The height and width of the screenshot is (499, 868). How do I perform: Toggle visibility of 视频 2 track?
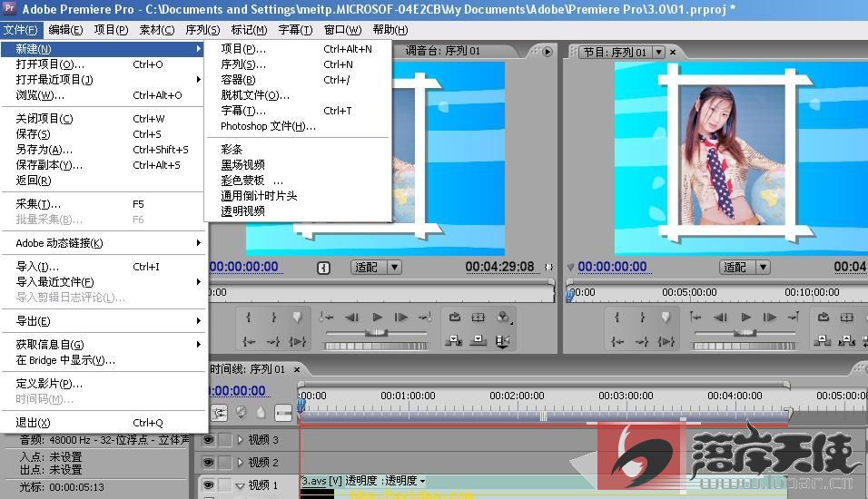tap(208, 462)
